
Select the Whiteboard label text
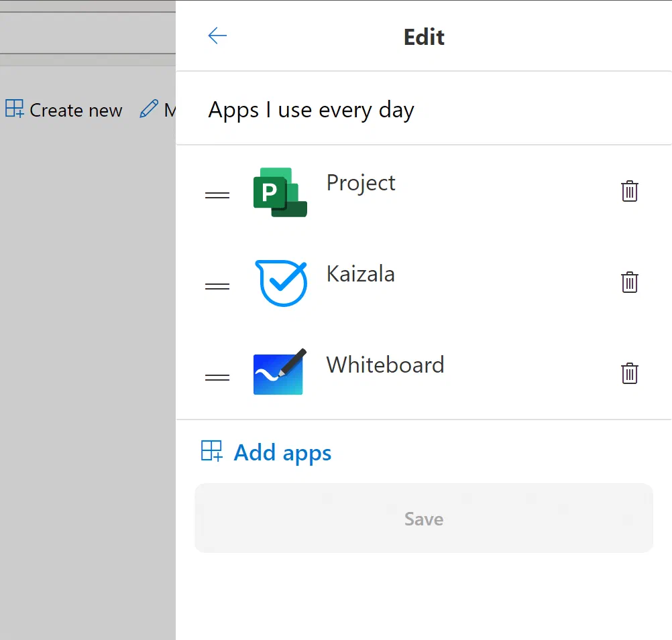point(385,365)
